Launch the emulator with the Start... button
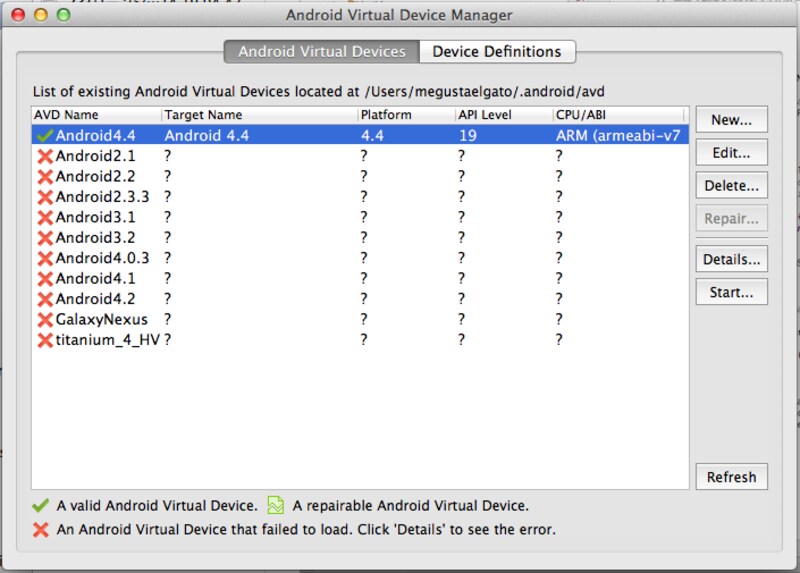 click(731, 292)
